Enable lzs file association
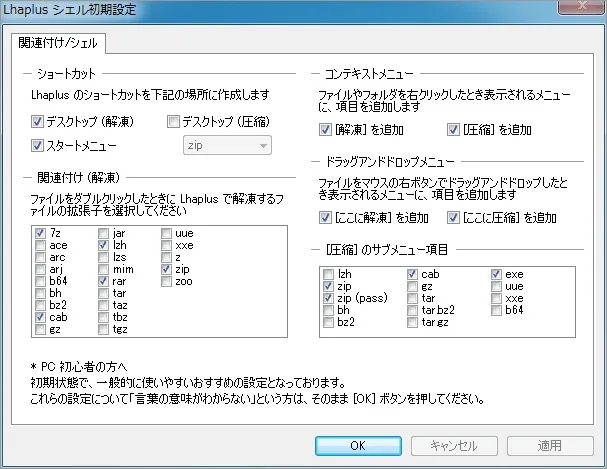Image resolution: width=607 pixels, height=469 pixels. (x=103, y=257)
